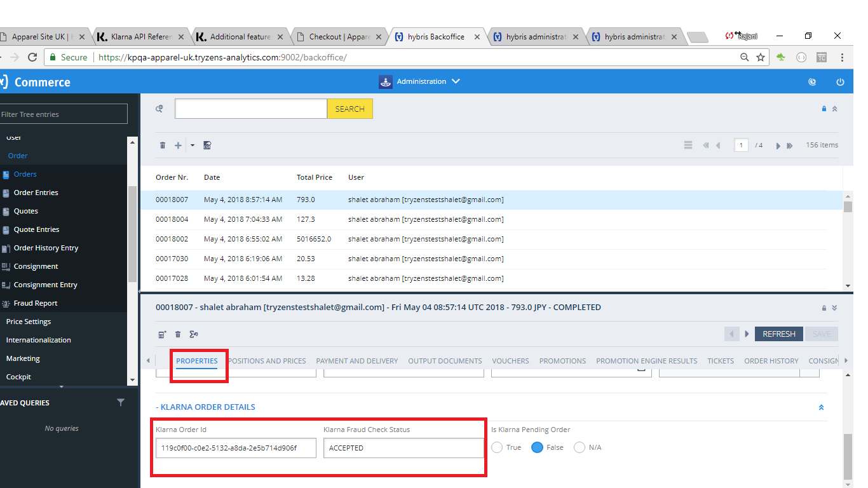Click the lock icon in the search panel header

pyautogui.click(x=824, y=109)
